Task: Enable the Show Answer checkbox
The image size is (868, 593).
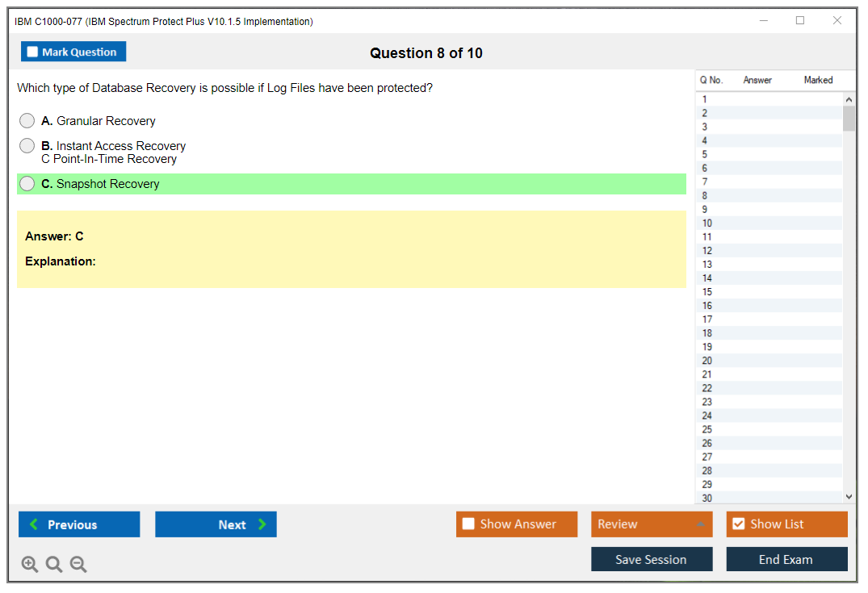Action: [468, 524]
